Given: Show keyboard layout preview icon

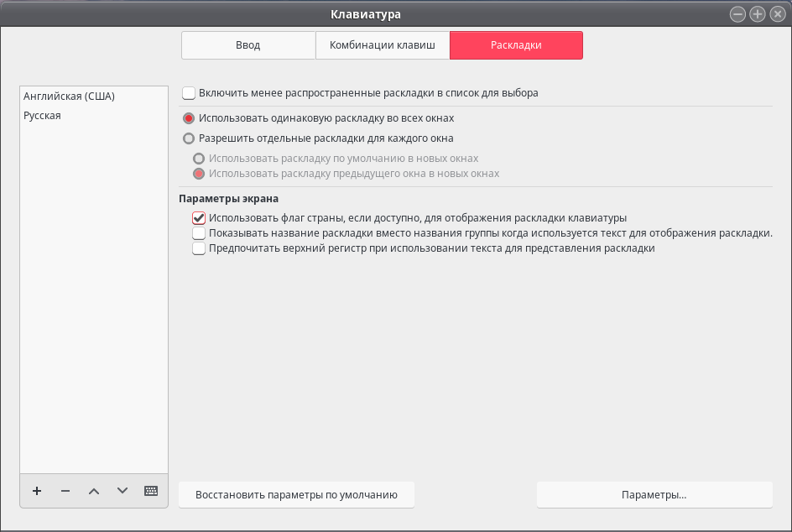Looking at the screenshot, I should point(151,491).
